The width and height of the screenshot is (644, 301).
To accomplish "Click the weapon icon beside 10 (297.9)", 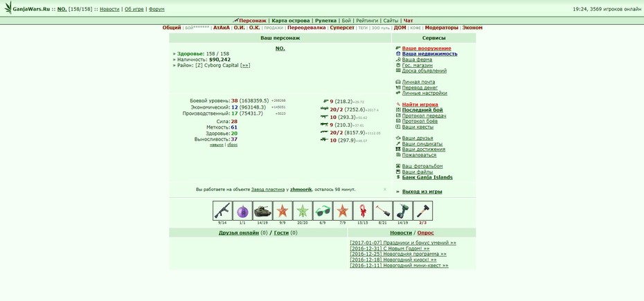I will tap(325, 140).
